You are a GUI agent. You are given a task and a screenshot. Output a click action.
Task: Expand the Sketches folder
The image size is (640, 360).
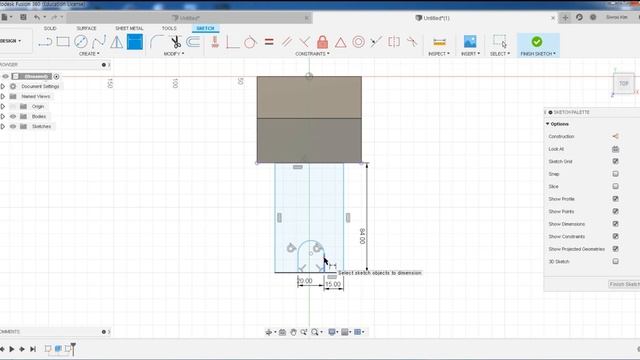3,127
